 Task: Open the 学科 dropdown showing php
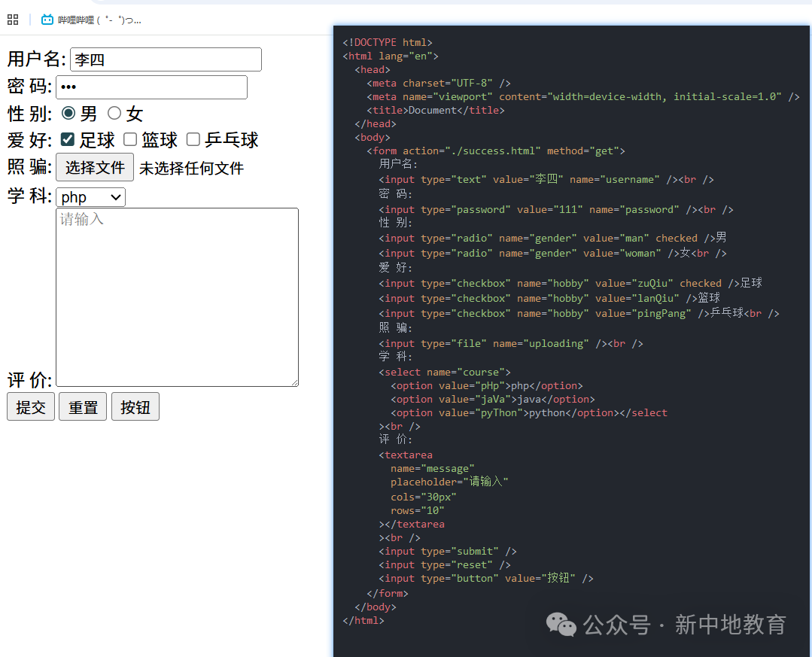(x=90, y=197)
